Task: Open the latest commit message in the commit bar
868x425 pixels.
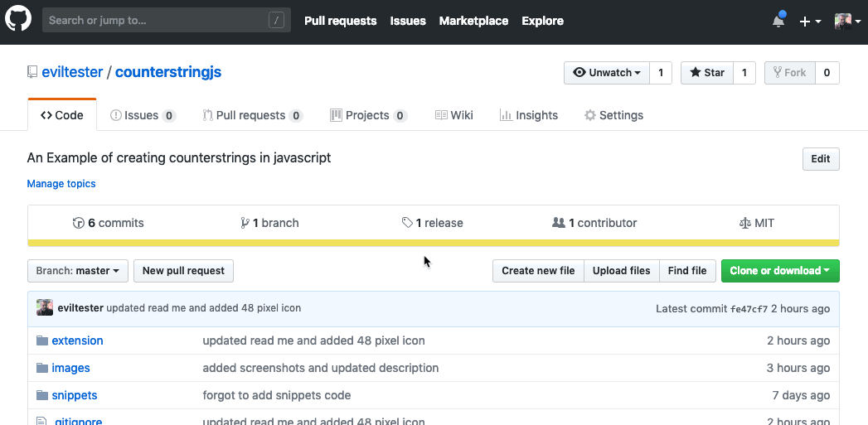Action: click(x=204, y=308)
